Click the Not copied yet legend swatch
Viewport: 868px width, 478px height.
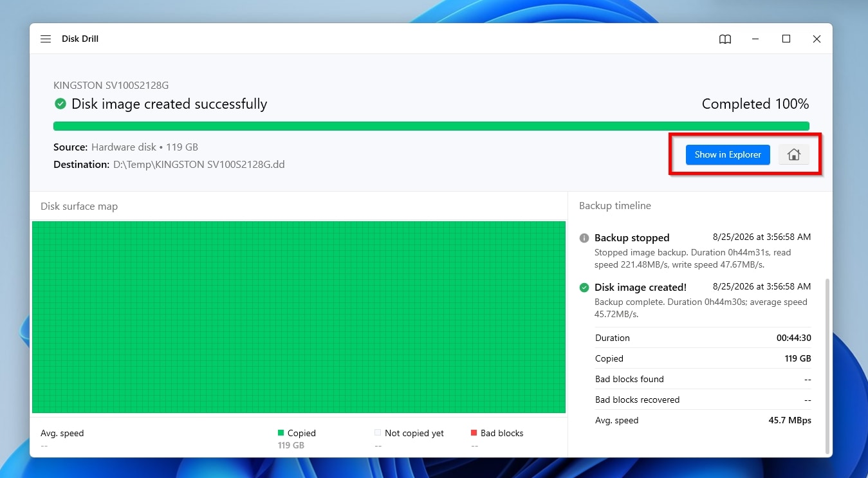378,433
